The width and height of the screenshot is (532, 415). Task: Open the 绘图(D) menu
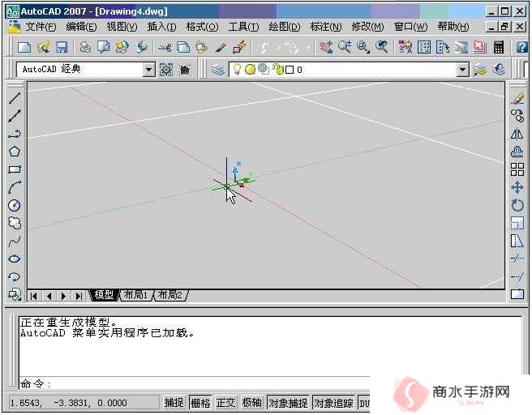coord(285,27)
